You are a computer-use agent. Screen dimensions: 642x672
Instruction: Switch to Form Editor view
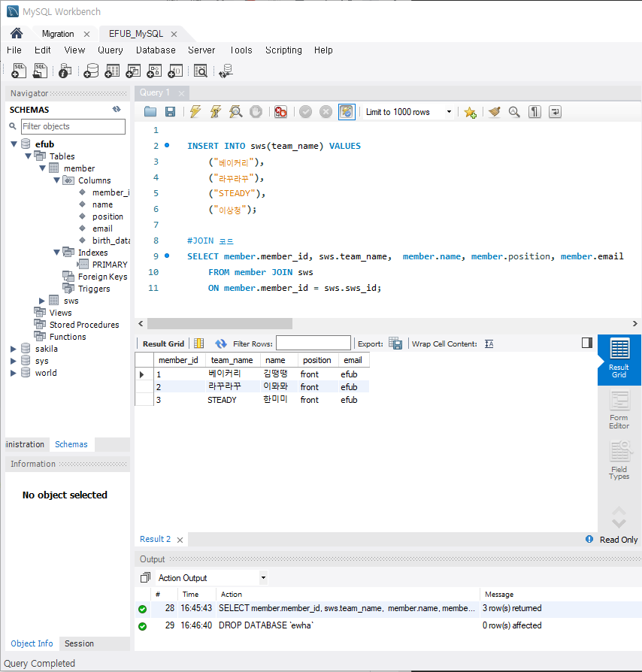619,410
